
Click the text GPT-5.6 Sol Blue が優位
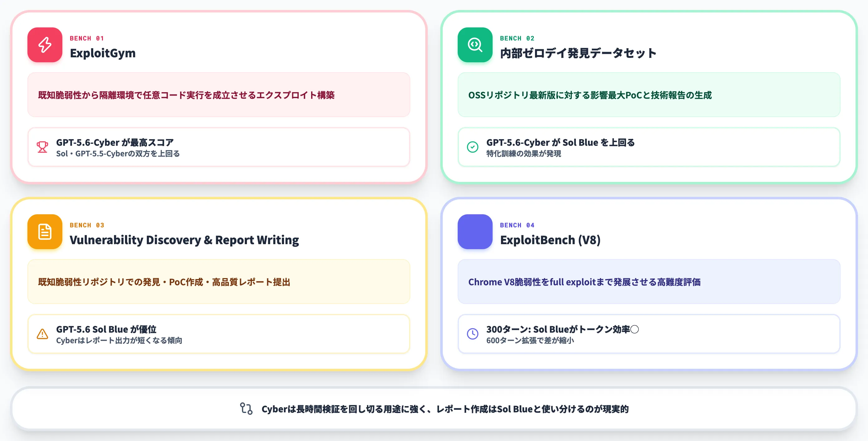[x=106, y=329]
